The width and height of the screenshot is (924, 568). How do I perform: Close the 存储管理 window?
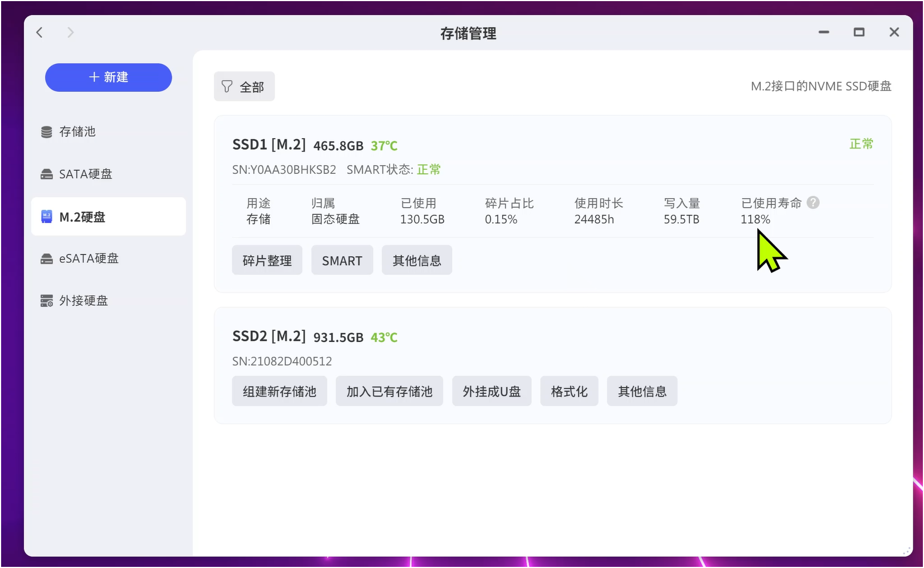tap(894, 32)
